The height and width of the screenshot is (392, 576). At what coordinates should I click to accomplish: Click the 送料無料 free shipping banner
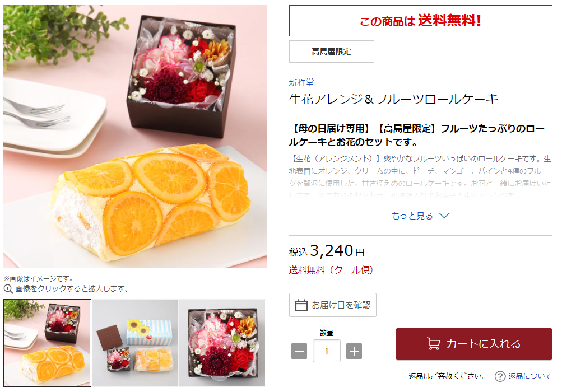pyautogui.click(x=421, y=21)
